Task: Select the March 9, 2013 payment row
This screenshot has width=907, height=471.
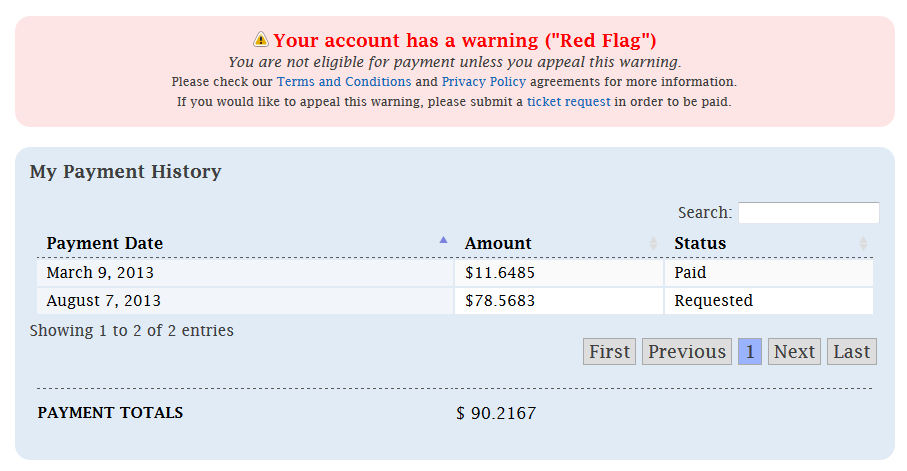Action: coord(100,272)
